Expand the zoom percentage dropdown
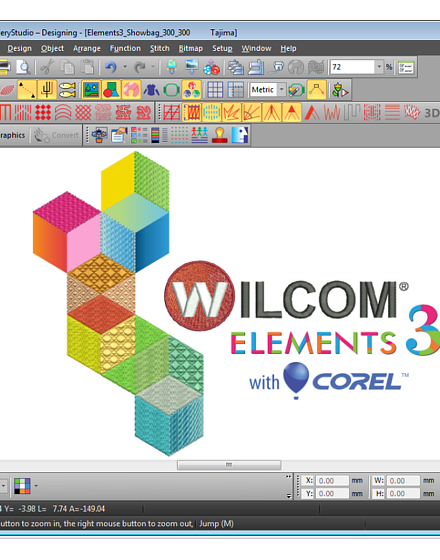This screenshot has width=440, height=560. (379, 67)
